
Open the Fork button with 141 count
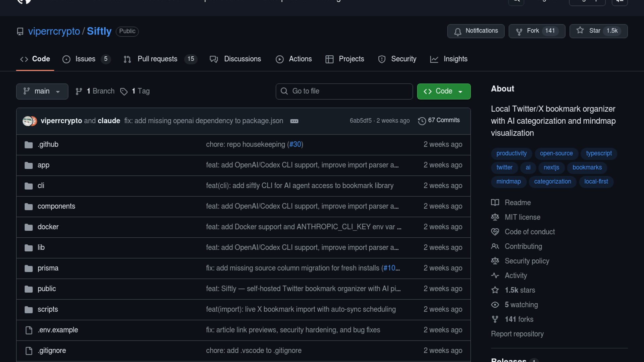tap(537, 31)
